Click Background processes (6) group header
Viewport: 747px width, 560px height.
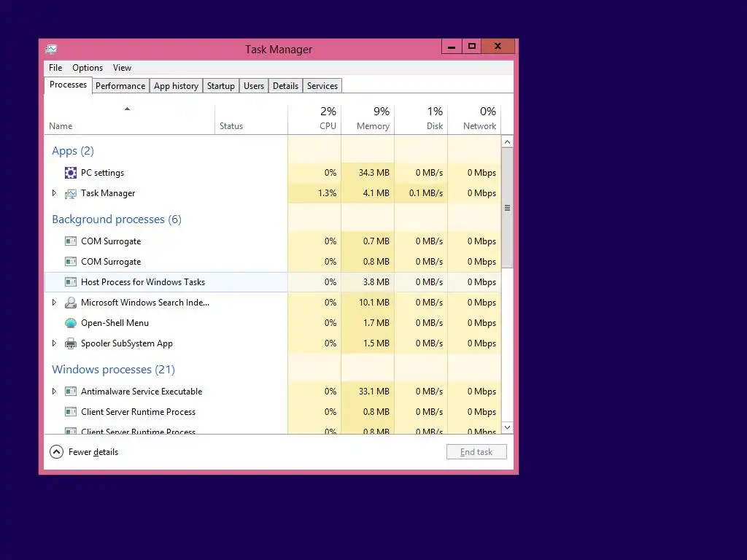tap(117, 219)
